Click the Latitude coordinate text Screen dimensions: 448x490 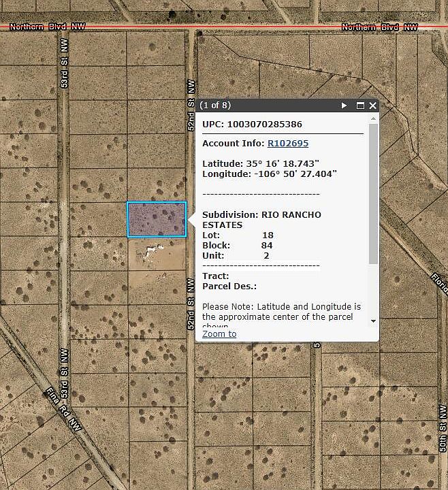click(x=261, y=164)
